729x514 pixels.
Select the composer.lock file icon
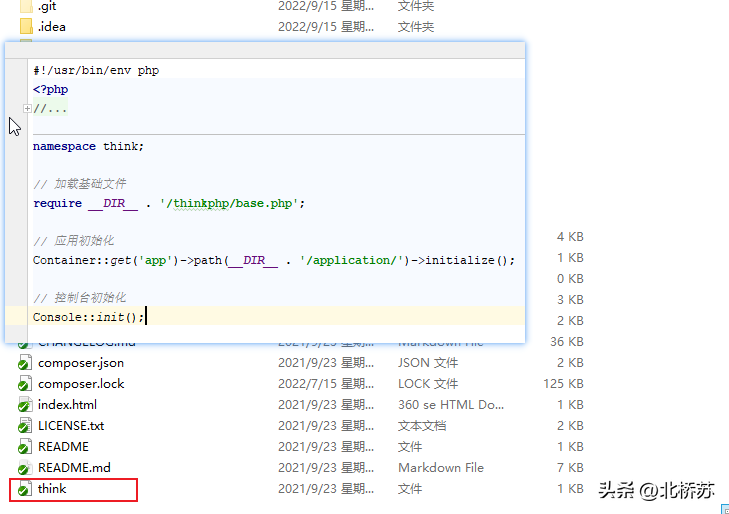(x=25, y=384)
